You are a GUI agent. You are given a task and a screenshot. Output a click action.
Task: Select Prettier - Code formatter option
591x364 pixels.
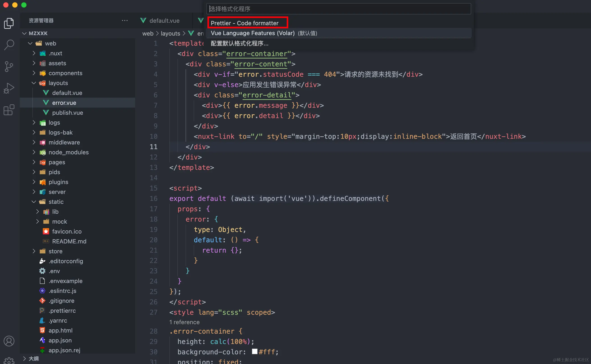339,23
